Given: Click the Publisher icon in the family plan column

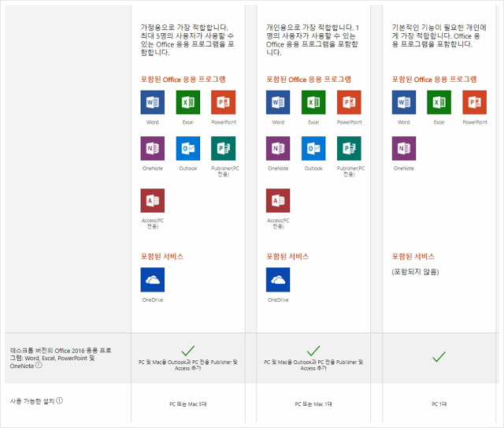Looking at the screenshot, I should click(x=224, y=148).
